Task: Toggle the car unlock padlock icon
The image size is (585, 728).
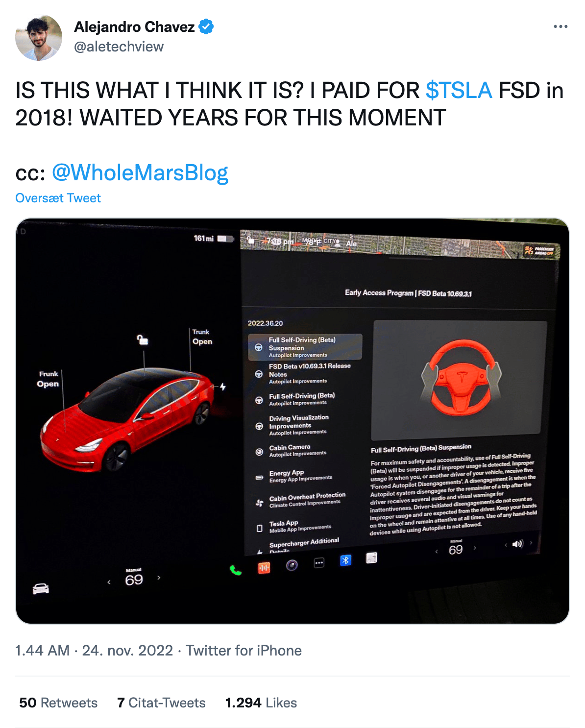Action: 143,340
